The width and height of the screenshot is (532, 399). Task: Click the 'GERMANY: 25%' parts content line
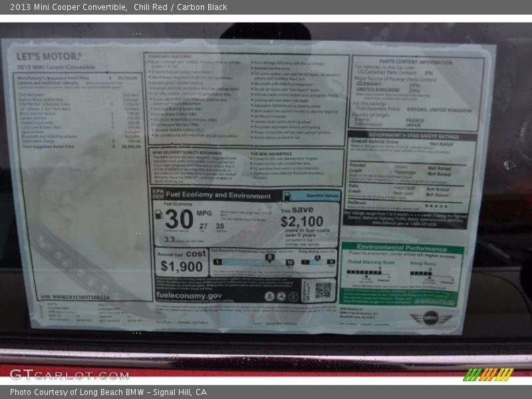388,84
